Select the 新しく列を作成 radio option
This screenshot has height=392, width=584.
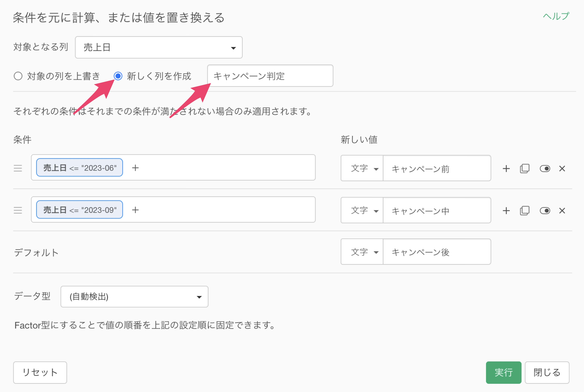click(118, 76)
